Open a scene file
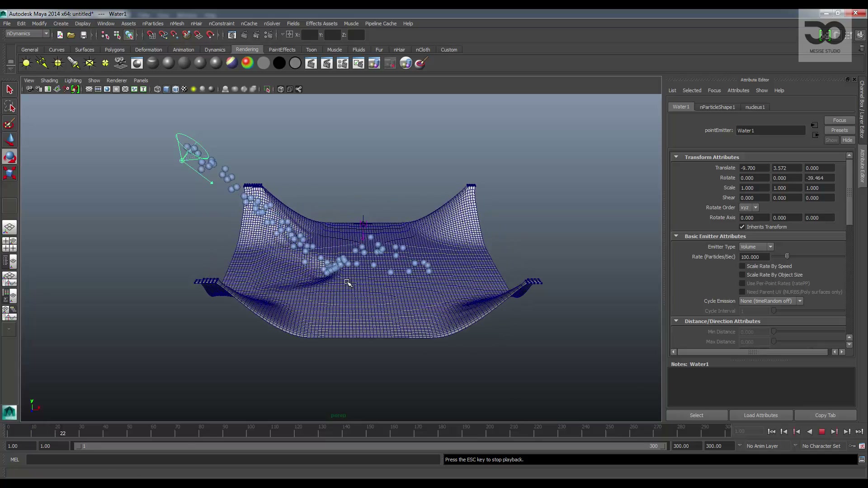Image resolution: width=868 pixels, height=488 pixels. click(x=71, y=35)
